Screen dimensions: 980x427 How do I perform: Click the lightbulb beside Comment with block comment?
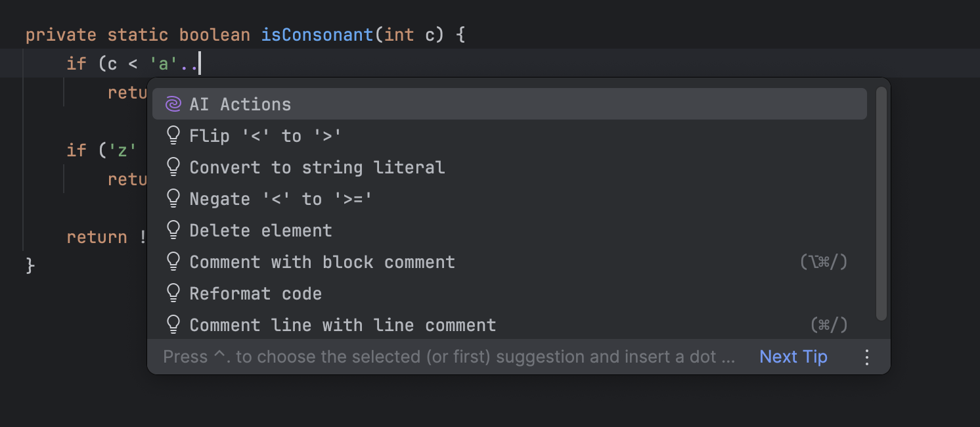tap(173, 261)
